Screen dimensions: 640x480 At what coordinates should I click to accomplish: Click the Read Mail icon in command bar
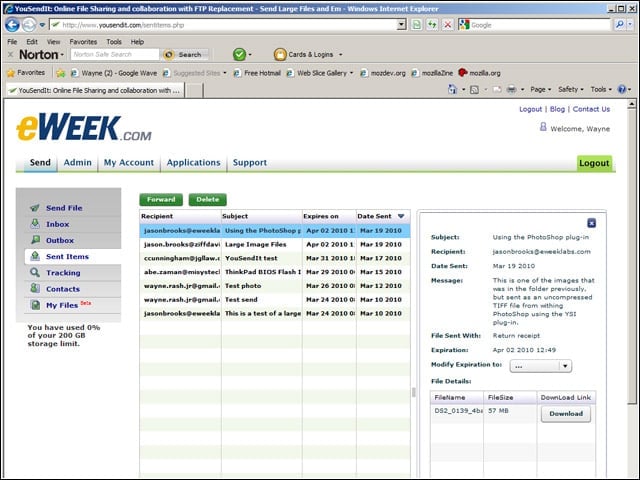pyautogui.click(x=496, y=89)
